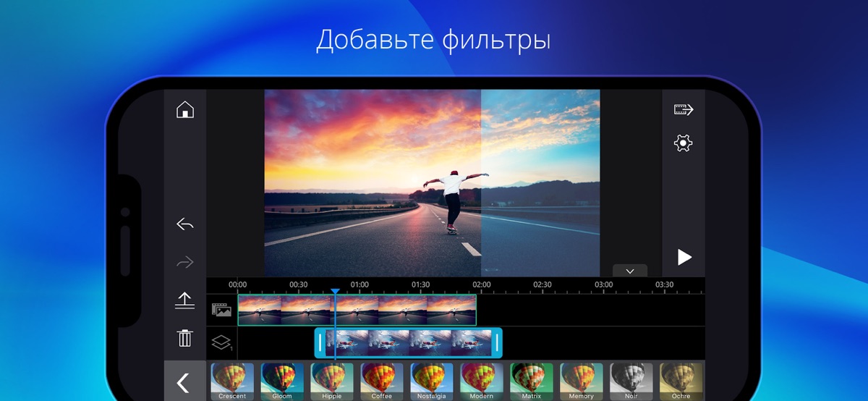This screenshot has height=401, width=868.
Task: Select the main video clip on timeline
Action: pos(357,310)
